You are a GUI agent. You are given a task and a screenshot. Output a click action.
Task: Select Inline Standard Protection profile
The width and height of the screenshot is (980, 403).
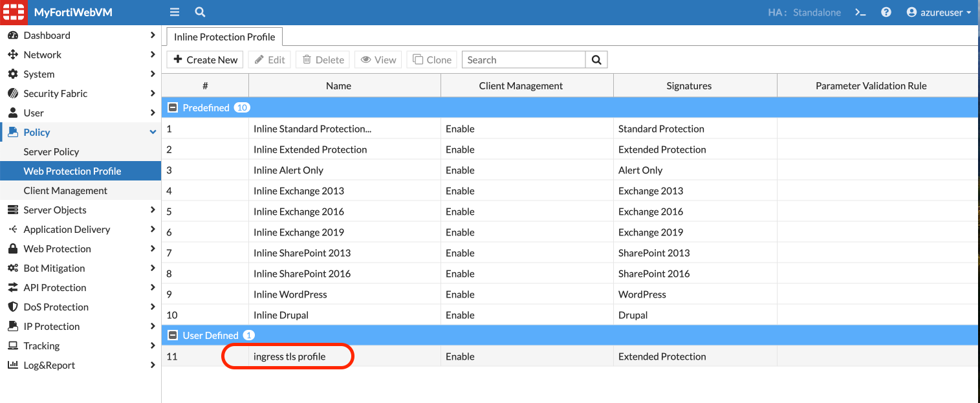click(x=312, y=129)
